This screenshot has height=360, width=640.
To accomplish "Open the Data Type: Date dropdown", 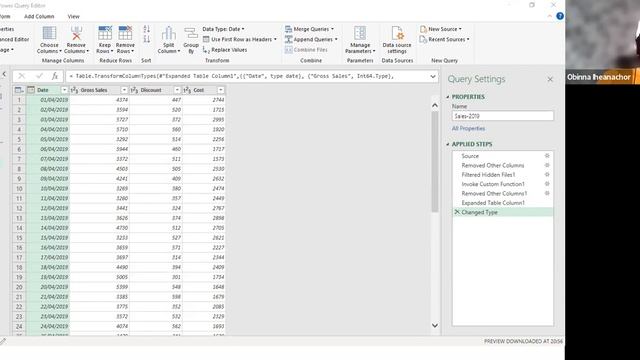I will point(223,29).
